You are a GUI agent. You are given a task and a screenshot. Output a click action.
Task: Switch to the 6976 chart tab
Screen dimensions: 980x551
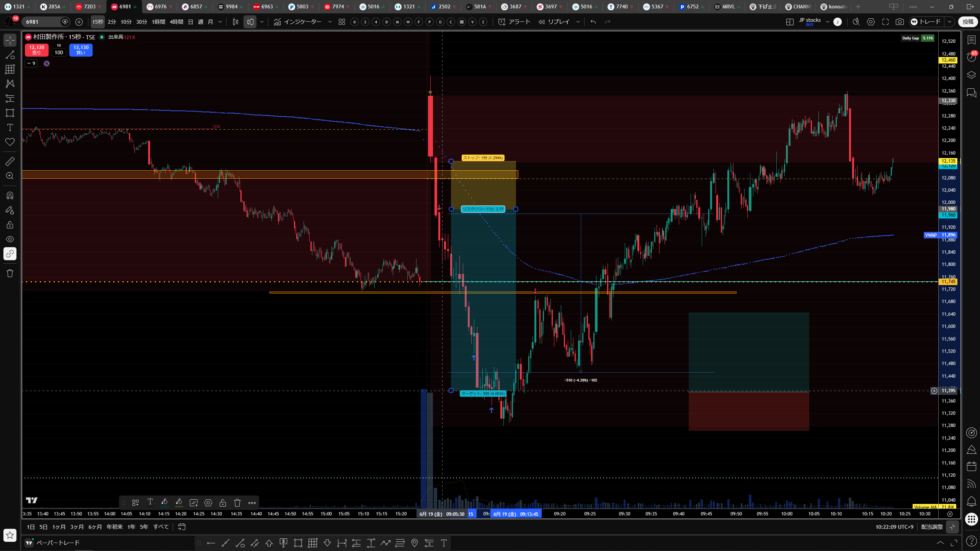pos(159,7)
